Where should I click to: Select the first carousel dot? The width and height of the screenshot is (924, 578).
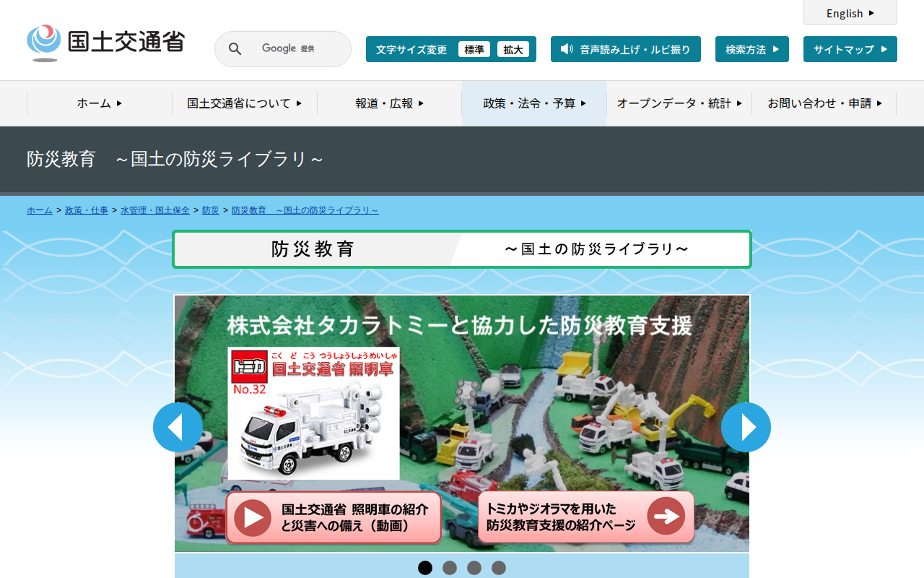tap(425, 568)
